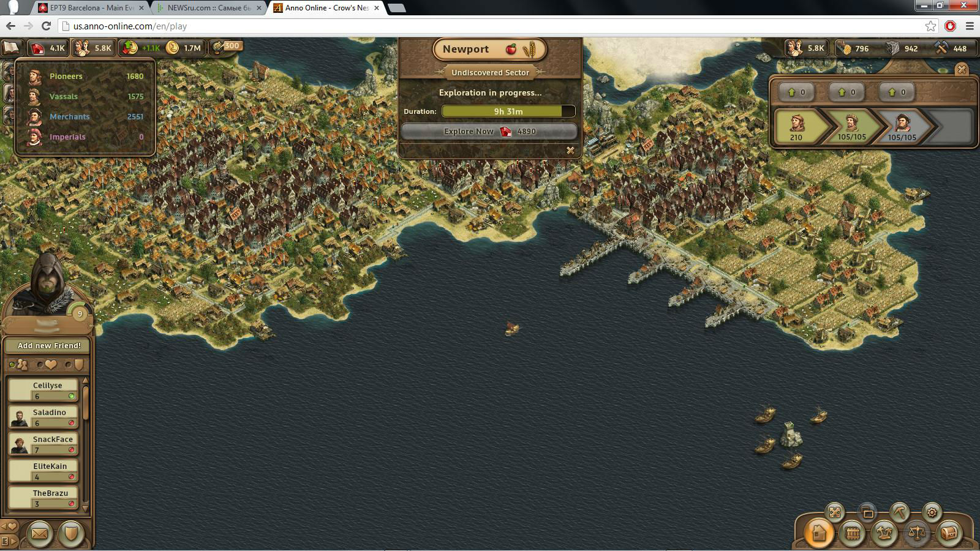The width and height of the screenshot is (980, 551).
Task: Open friend Saladino's entry
Action: [43, 417]
